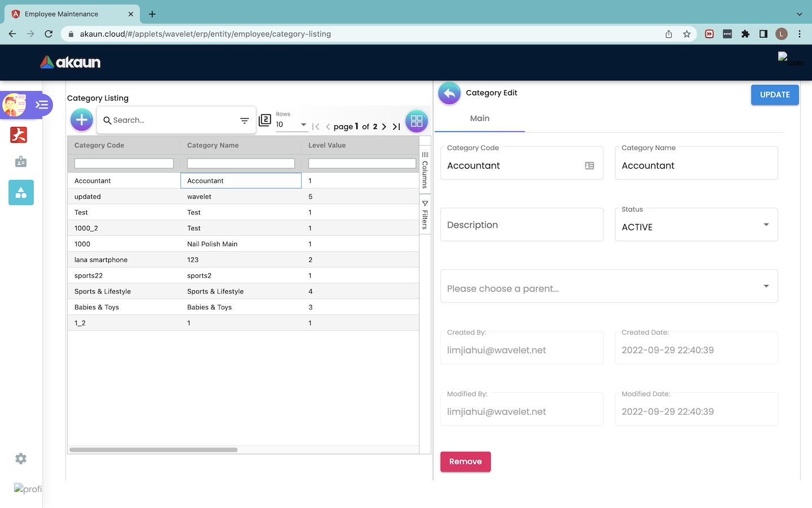812x508 pixels.
Task: Switch to the Main tab
Action: click(x=480, y=119)
